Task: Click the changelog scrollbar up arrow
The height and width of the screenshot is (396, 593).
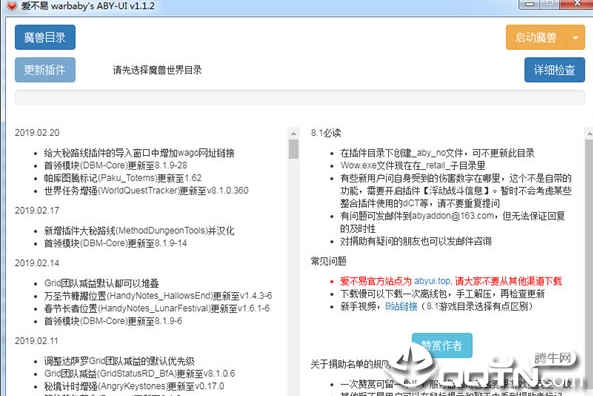Action: coord(293,134)
